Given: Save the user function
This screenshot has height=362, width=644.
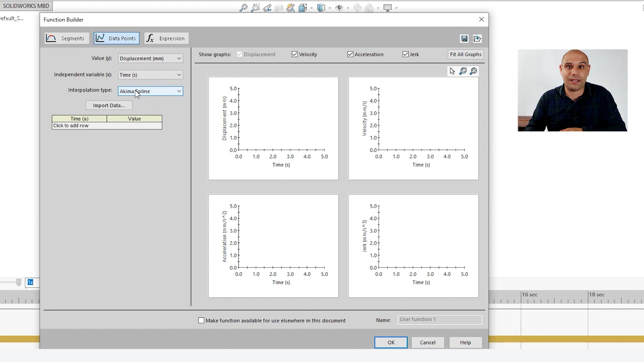Looking at the screenshot, I should pyautogui.click(x=464, y=38).
